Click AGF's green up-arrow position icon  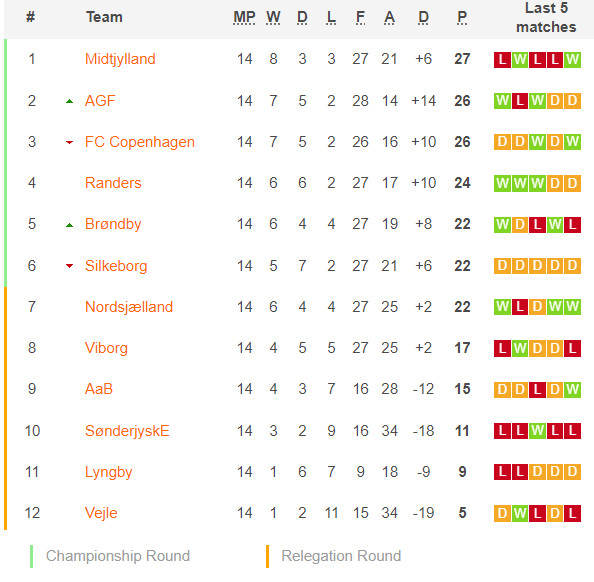pyautogui.click(x=69, y=101)
